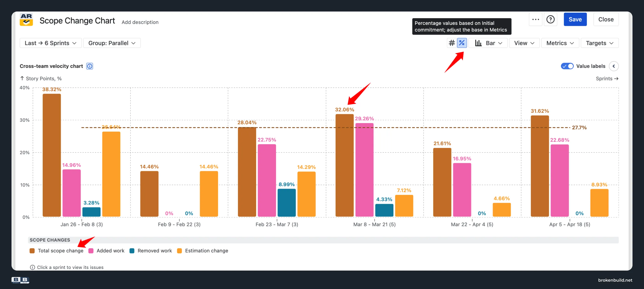The image size is (644, 289).
Task: Open the Group: Parallel dropdown
Action: click(x=112, y=43)
